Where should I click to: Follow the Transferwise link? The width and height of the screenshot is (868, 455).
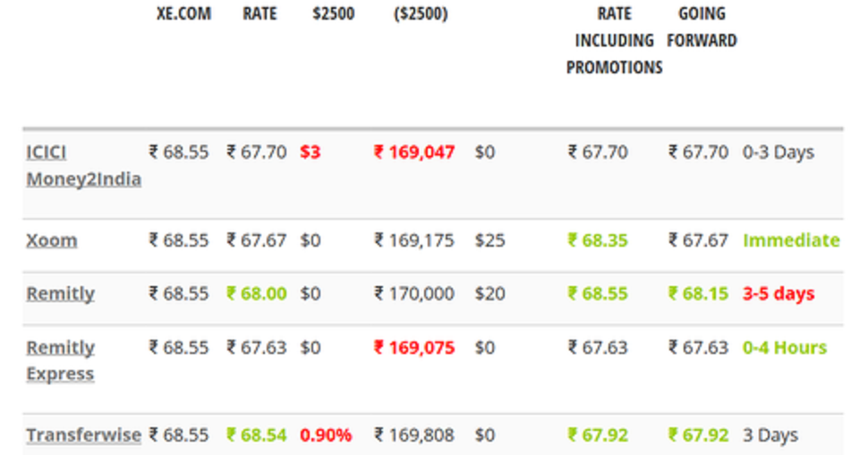coord(83,435)
